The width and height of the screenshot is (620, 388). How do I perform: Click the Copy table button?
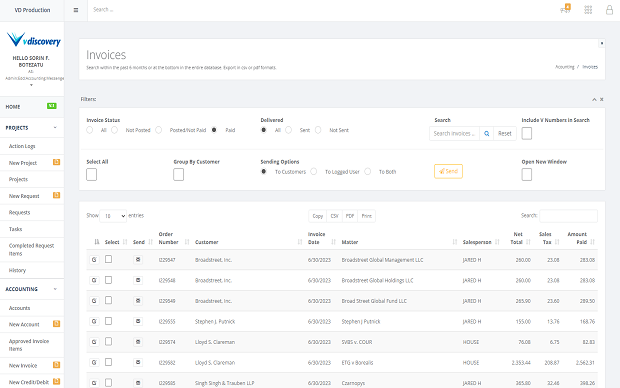(x=318, y=216)
